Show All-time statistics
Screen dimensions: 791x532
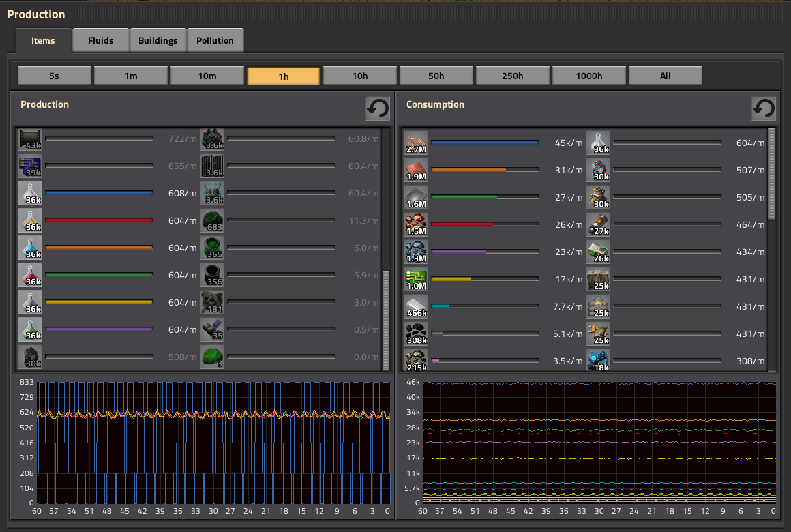[x=666, y=76]
